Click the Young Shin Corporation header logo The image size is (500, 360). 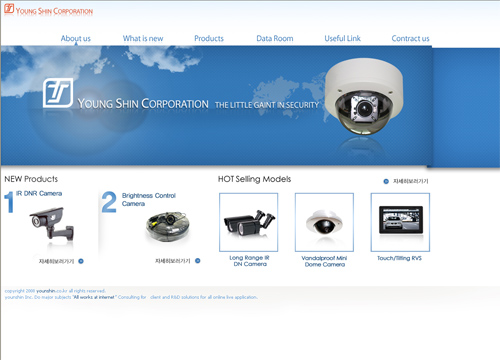[48, 10]
